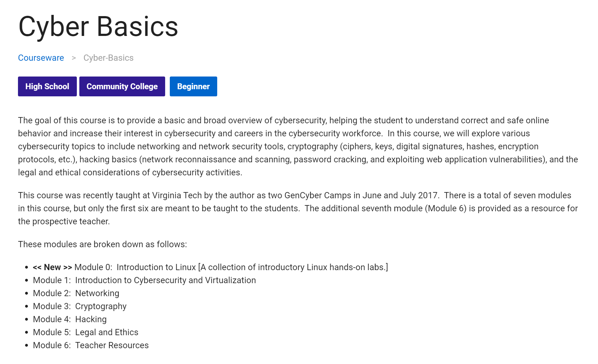Select the Module 4: Hacking item

(70, 319)
